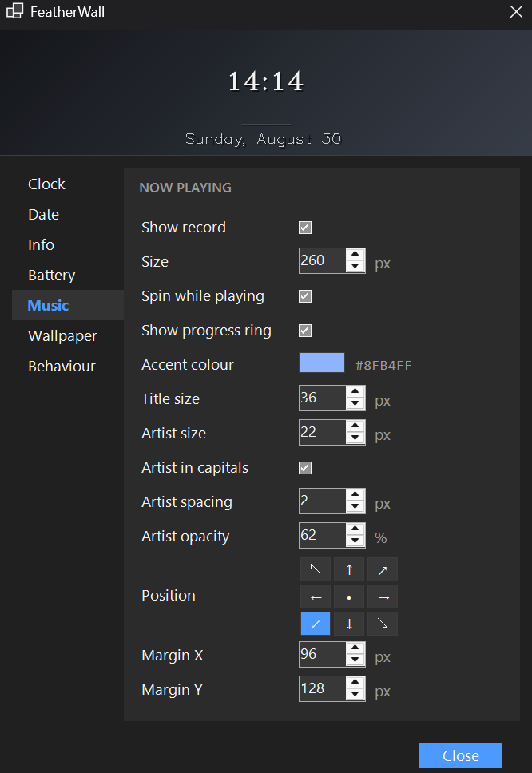Click the Size field showing 260
532x773 pixels.
tap(323, 260)
